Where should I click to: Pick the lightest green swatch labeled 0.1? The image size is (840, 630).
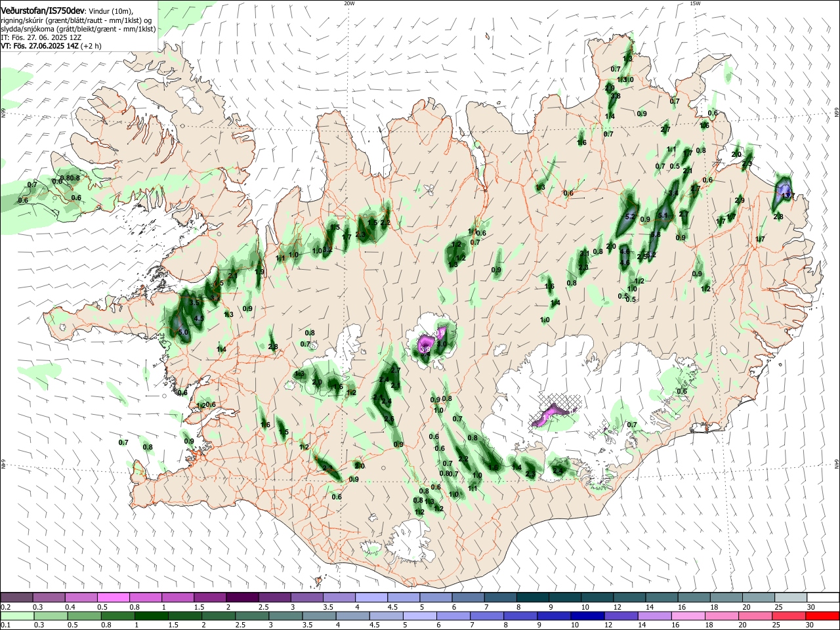17,616
